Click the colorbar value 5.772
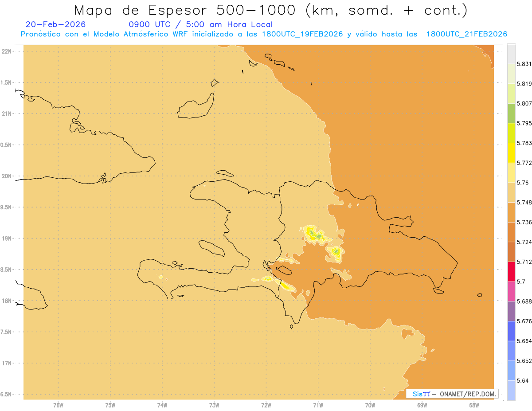The width and height of the screenshot is (532, 411). click(524, 163)
